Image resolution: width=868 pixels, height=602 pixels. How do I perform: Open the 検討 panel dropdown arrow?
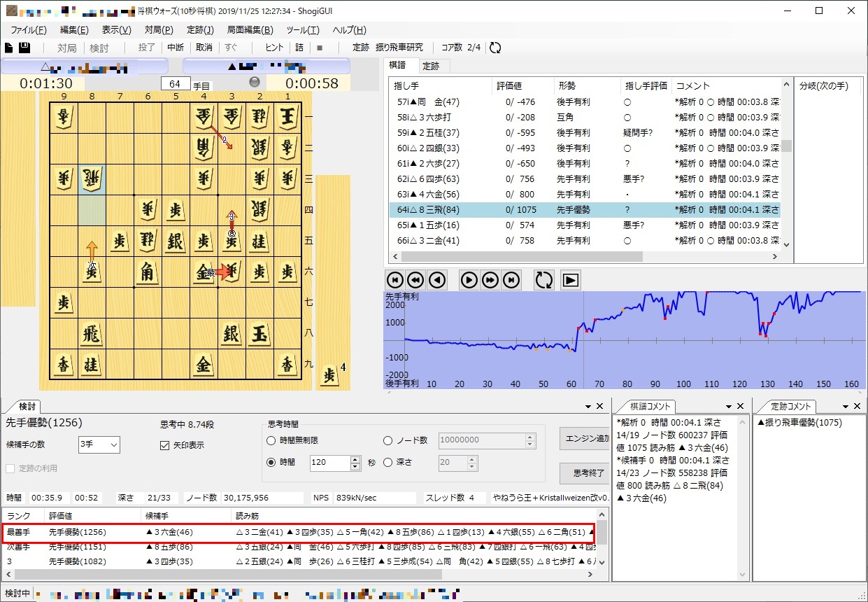tap(588, 406)
